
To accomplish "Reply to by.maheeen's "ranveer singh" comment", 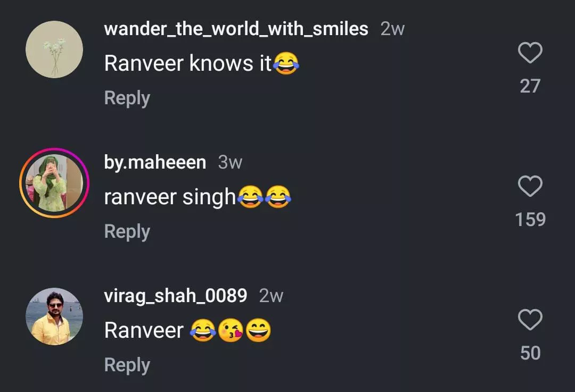I will click(x=127, y=231).
